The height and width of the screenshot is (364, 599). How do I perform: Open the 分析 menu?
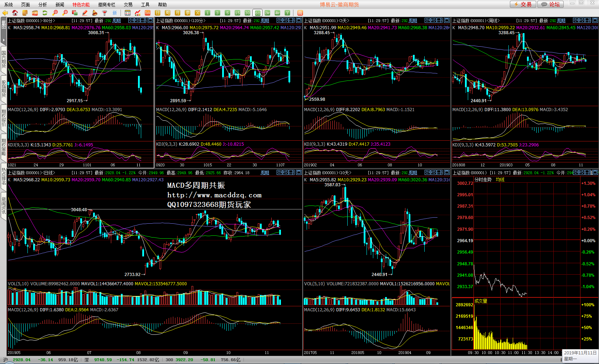click(43, 5)
